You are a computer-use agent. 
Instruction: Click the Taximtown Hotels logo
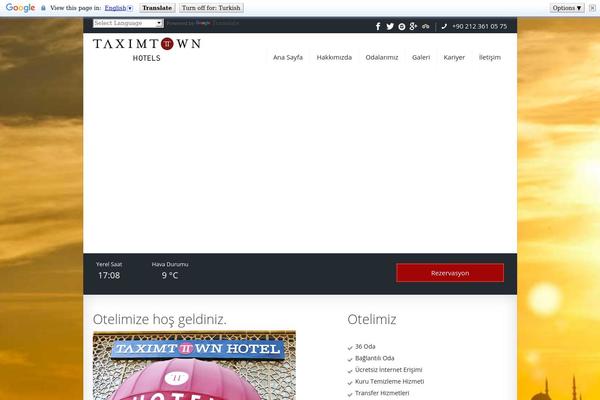(x=147, y=49)
